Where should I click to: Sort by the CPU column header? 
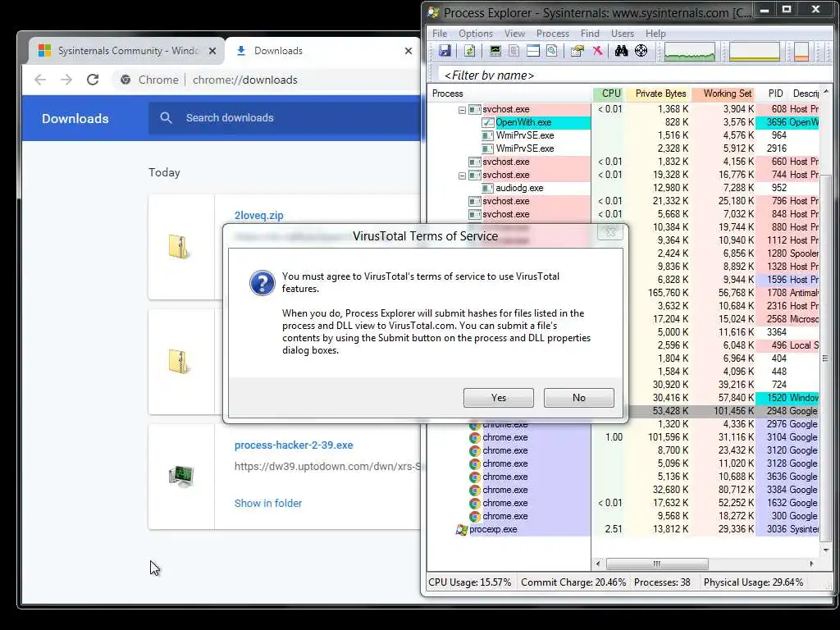[x=609, y=94]
